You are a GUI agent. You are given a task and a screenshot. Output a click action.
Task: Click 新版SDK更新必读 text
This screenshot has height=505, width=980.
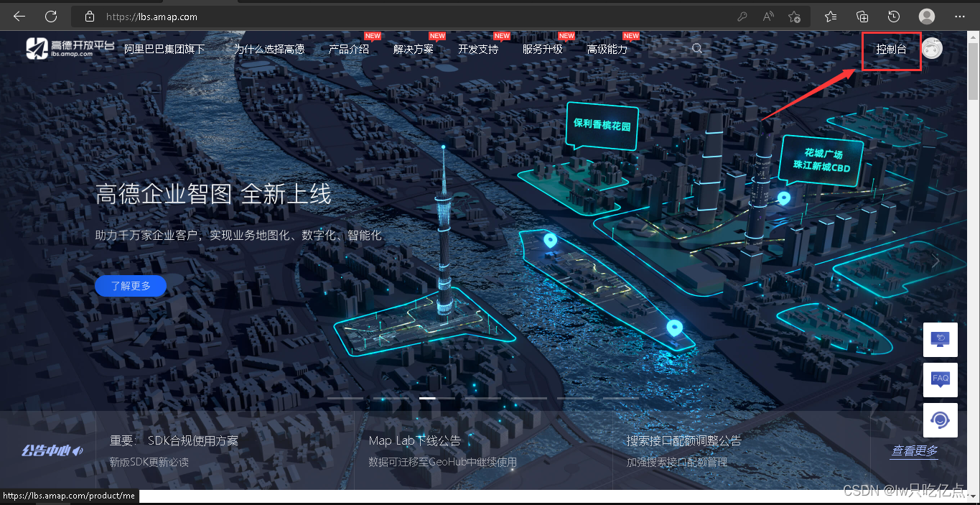tap(149, 462)
